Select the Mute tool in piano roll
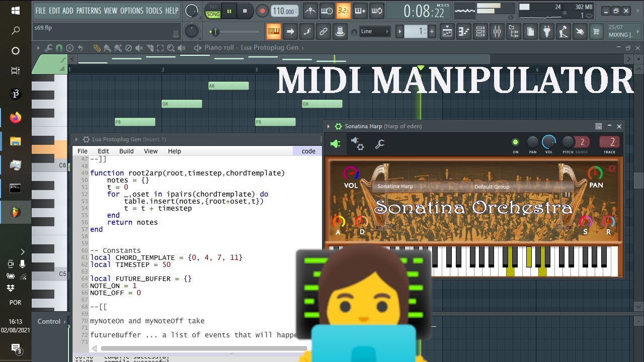 pos(139,48)
